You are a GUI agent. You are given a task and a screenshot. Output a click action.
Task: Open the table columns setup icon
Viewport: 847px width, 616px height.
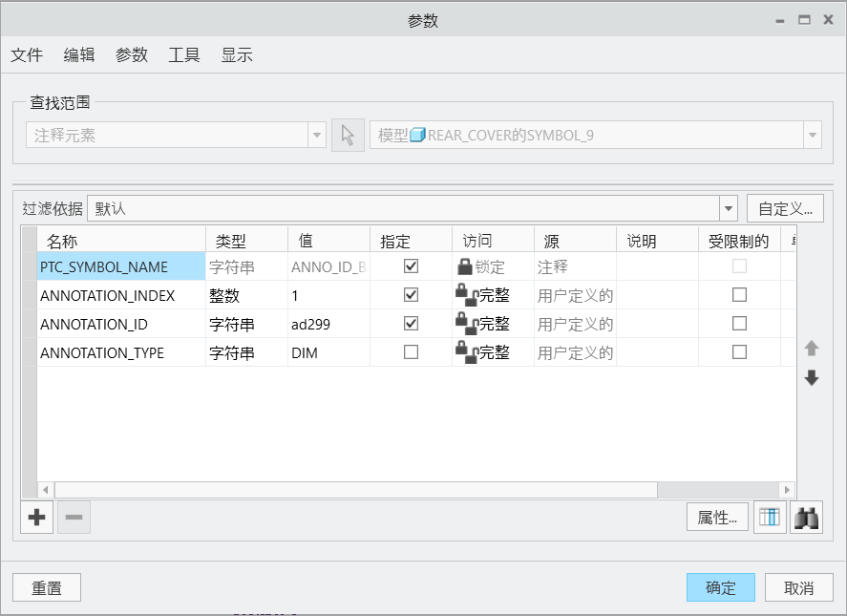(x=770, y=518)
